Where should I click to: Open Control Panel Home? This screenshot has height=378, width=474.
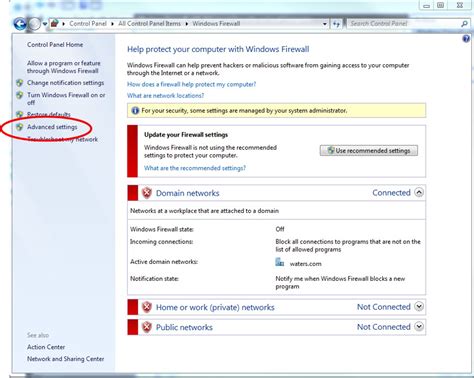(55, 45)
